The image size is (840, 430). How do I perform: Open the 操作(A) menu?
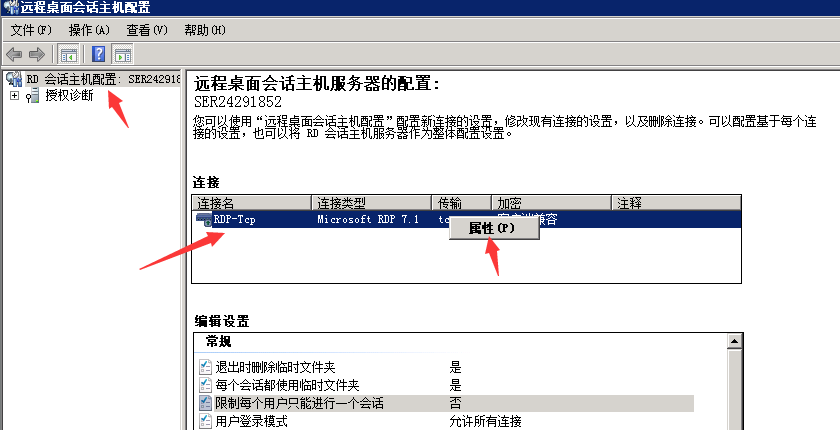pyautogui.click(x=88, y=30)
